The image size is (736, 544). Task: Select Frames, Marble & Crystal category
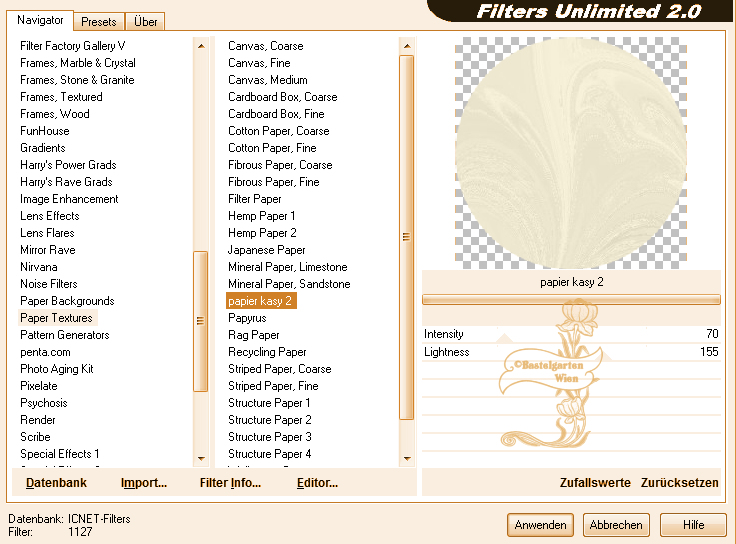[x=78, y=63]
